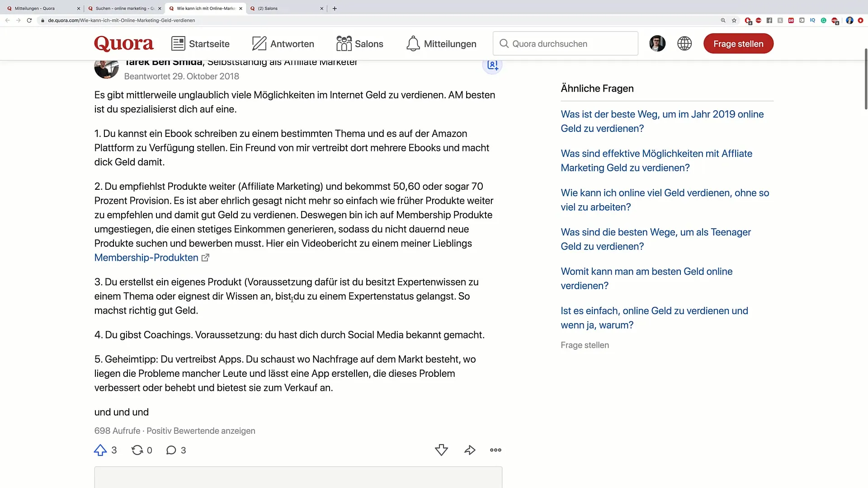The image size is (868, 488).
Task: Reload the page
Action: tap(29, 20)
